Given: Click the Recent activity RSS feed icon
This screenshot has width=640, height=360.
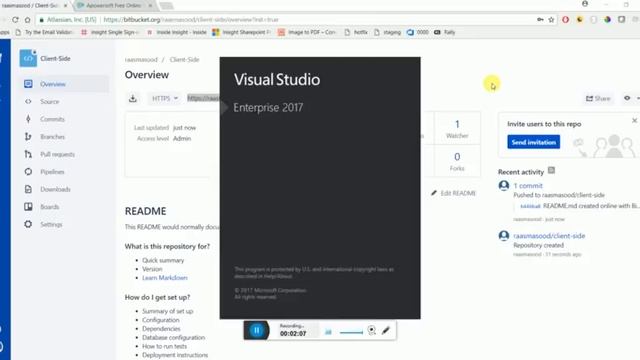Looking at the screenshot, I should pos(551,170).
